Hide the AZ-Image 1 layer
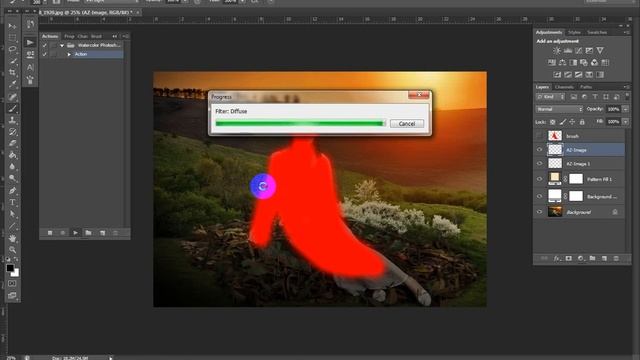Image resolution: width=640 pixels, height=360 pixels. click(540, 164)
